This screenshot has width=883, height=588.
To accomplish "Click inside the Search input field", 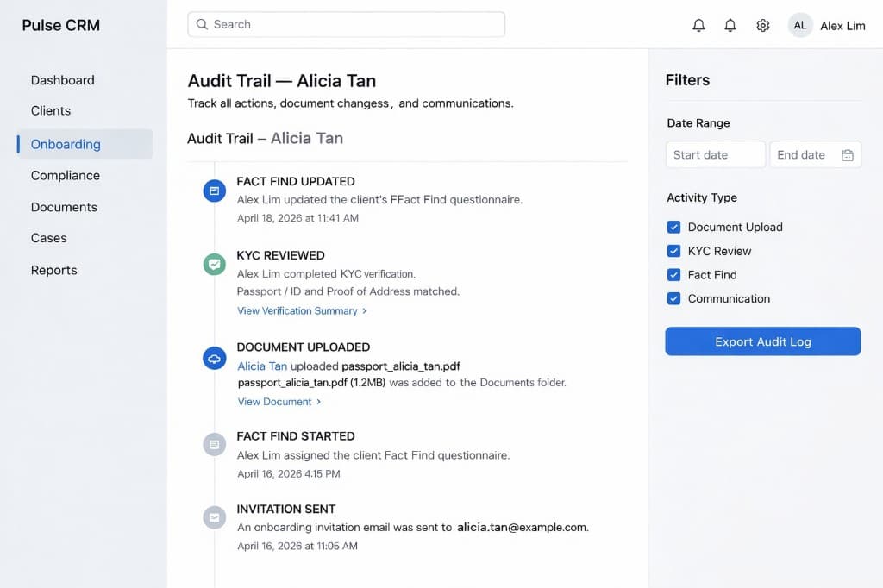I will click(x=345, y=24).
